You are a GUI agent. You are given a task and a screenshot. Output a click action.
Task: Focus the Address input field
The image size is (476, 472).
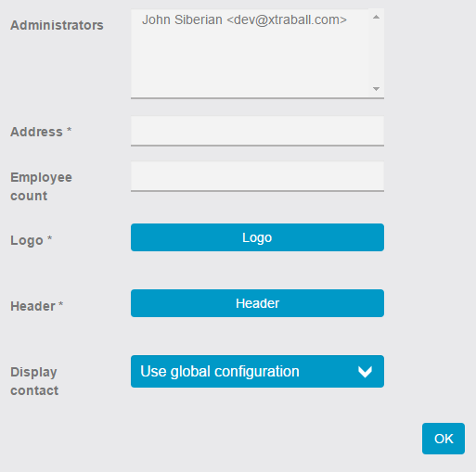pos(257,131)
